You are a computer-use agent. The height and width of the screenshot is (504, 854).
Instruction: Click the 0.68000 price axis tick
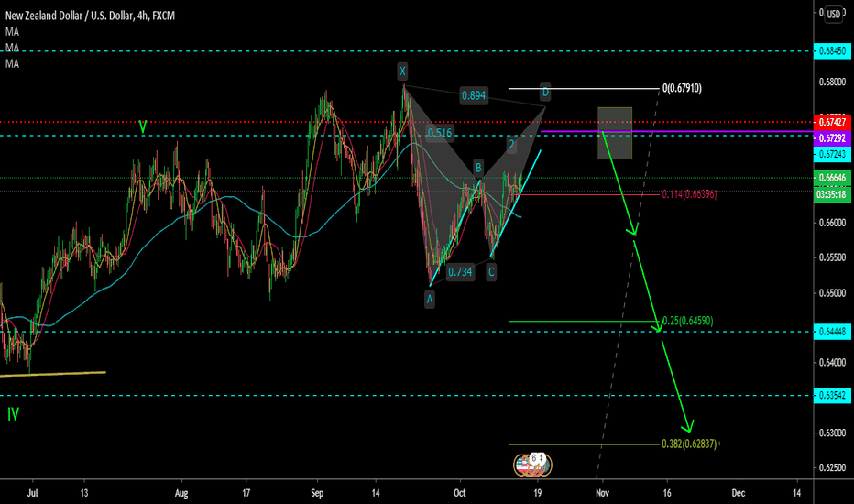coord(832,82)
